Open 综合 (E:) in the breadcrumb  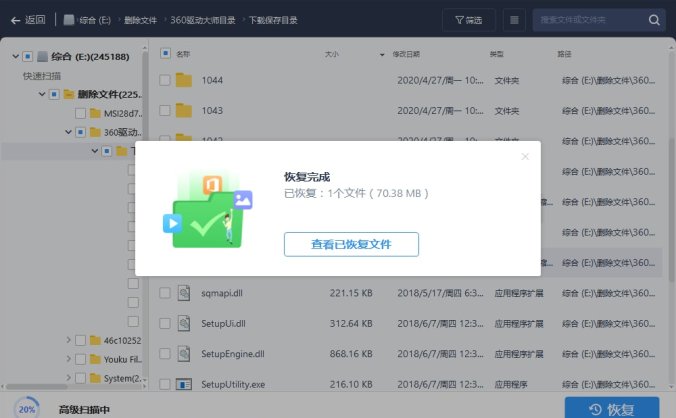95,20
